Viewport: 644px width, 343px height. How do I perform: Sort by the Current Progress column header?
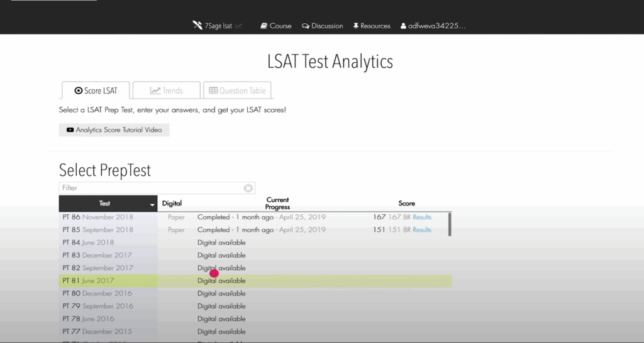[x=277, y=204]
